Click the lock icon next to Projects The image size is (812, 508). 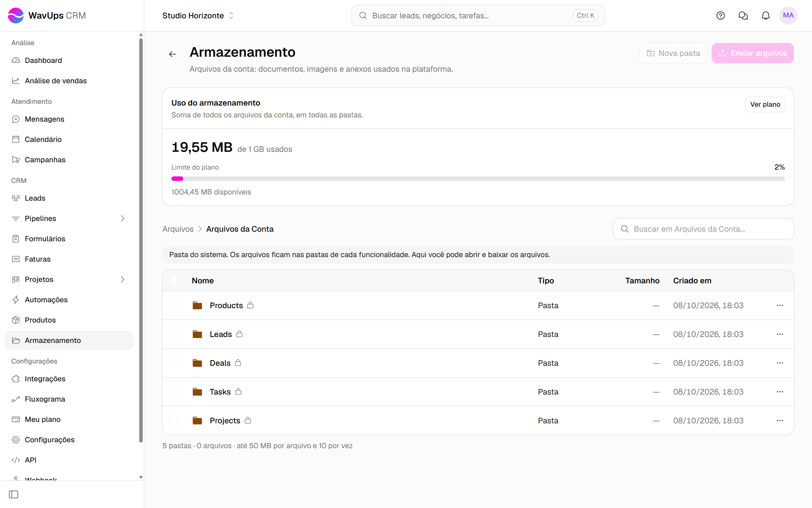pos(248,420)
